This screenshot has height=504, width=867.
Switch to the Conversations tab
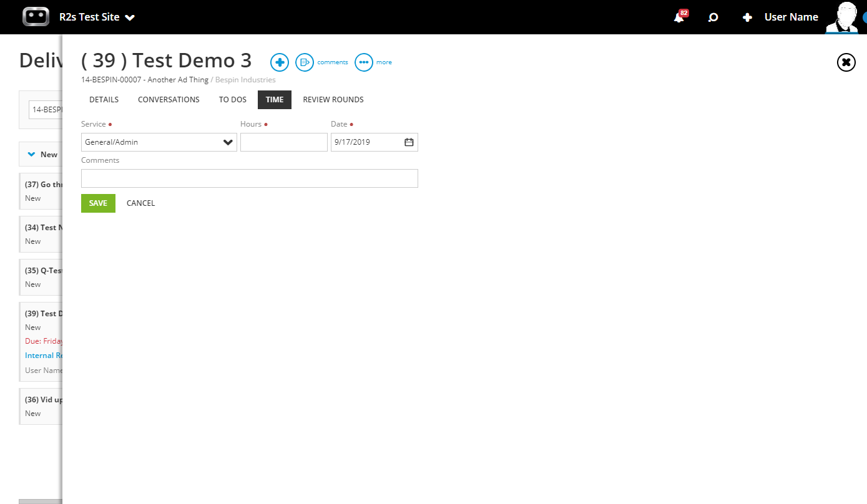coord(169,100)
